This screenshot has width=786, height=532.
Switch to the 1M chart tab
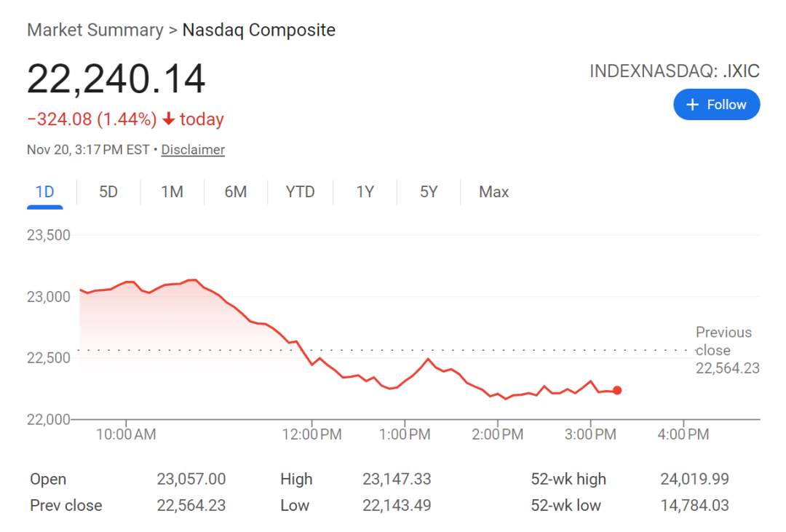click(172, 192)
